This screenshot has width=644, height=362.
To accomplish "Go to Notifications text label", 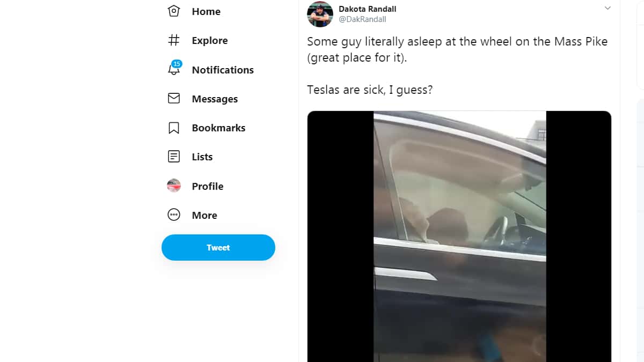I will (223, 70).
